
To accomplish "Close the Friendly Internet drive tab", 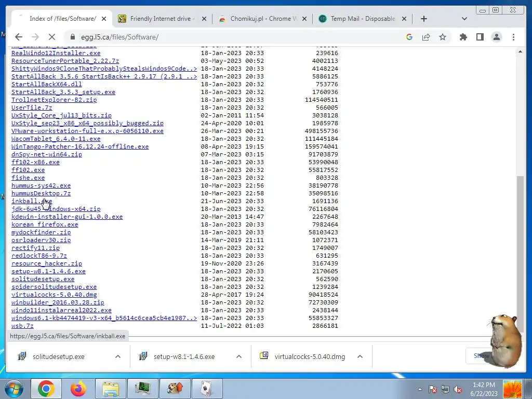I will pyautogui.click(x=204, y=19).
